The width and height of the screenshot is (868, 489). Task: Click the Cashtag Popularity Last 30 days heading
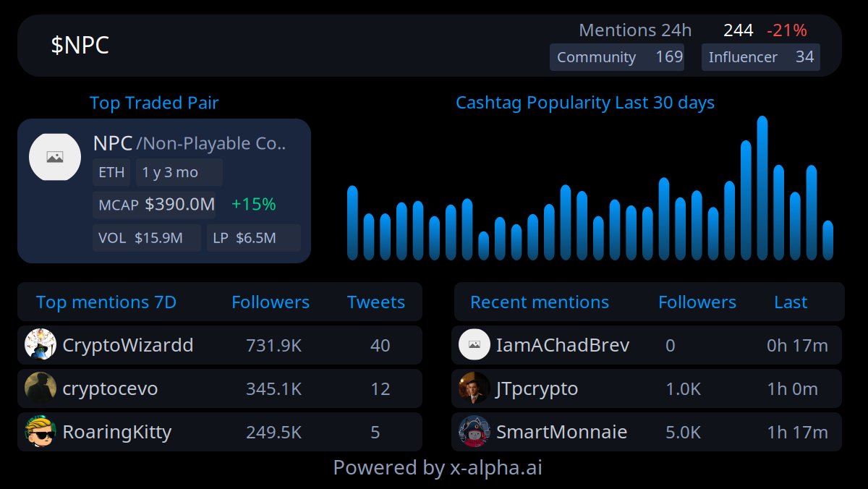585,103
